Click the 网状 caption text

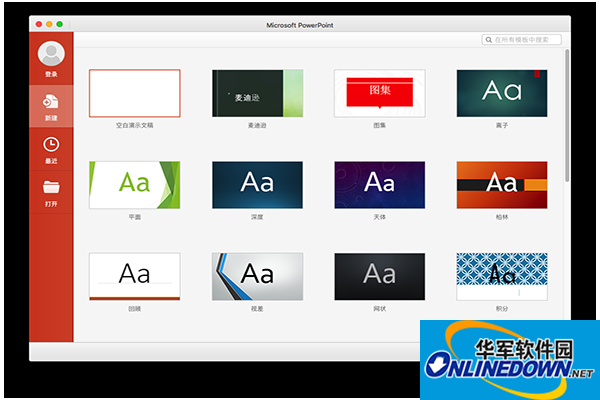(380, 309)
